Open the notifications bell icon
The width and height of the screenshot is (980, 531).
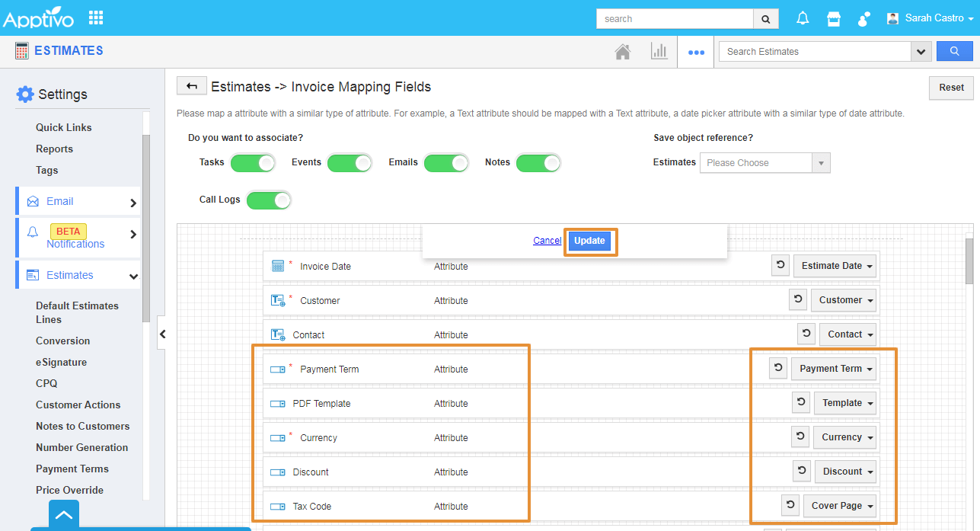click(x=803, y=18)
